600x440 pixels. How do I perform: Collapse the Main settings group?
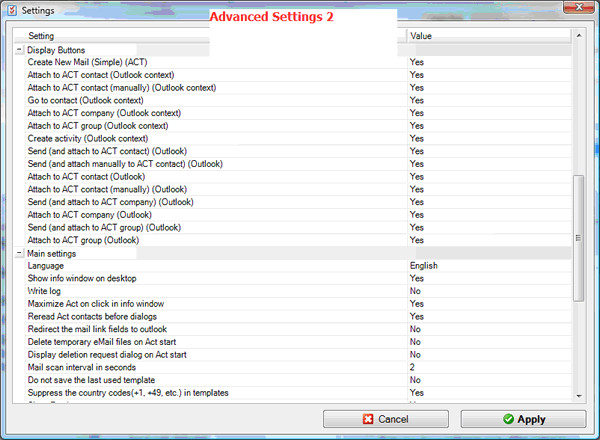click(x=19, y=253)
